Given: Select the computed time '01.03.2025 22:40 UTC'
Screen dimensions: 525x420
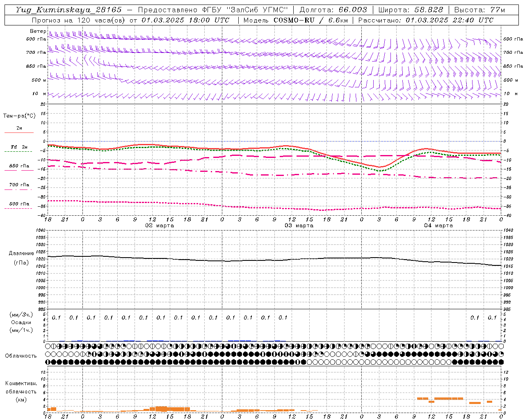Looking at the screenshot, I should tap(450, 20).
